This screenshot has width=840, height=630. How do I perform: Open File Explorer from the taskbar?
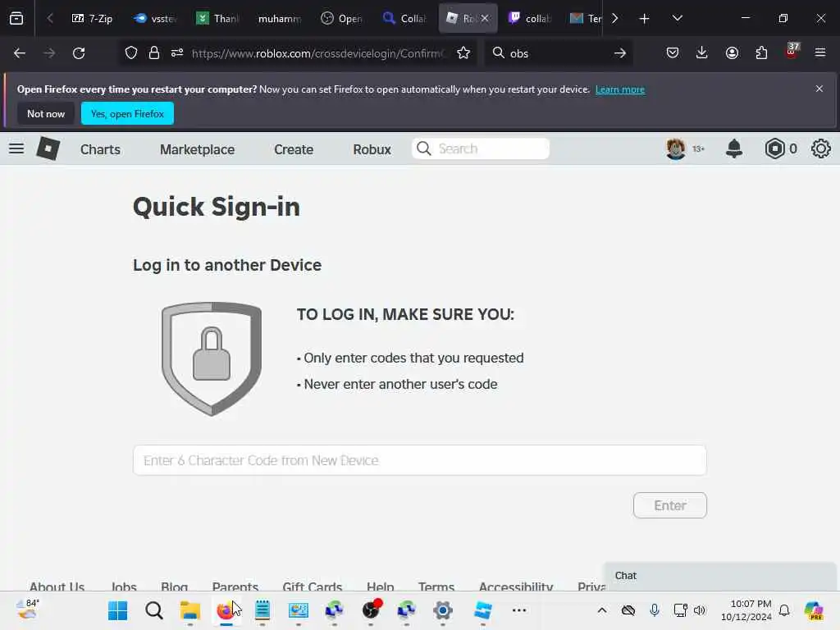point(189,610)
